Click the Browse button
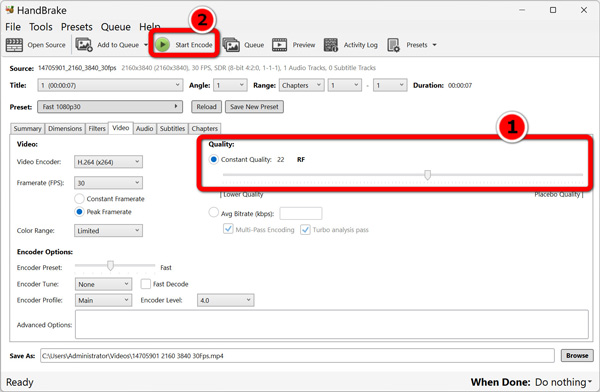Screen dimensions: 600x392 coord(577,356)
